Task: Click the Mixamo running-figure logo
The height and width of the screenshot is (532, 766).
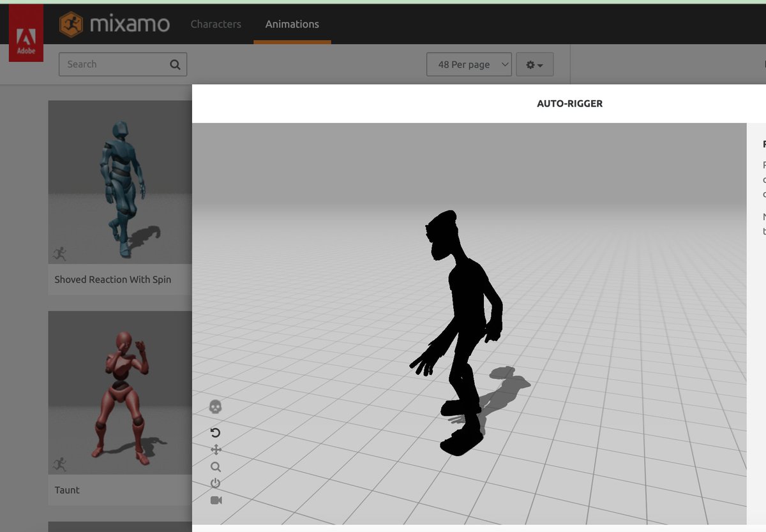Action: pos(71,24)
